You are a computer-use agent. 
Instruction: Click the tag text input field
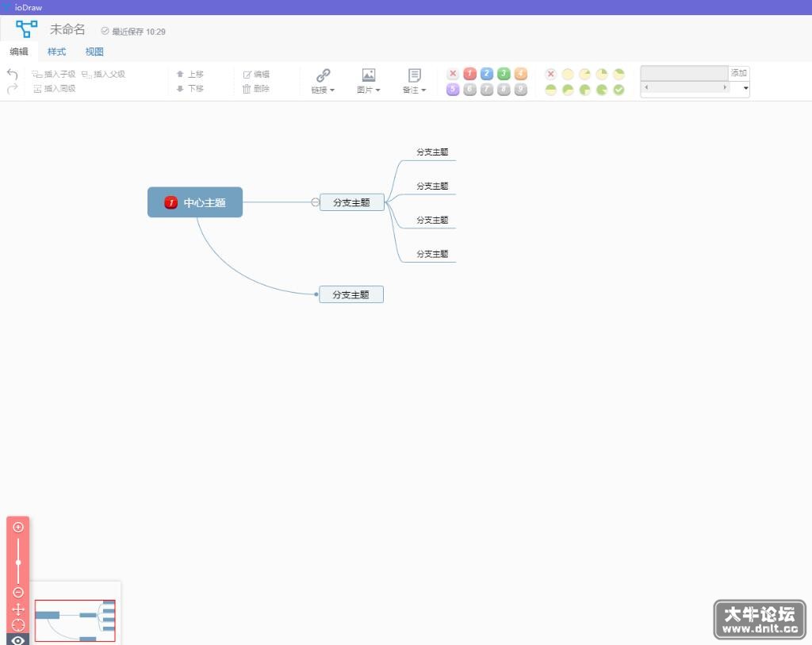tap(684, 73)
